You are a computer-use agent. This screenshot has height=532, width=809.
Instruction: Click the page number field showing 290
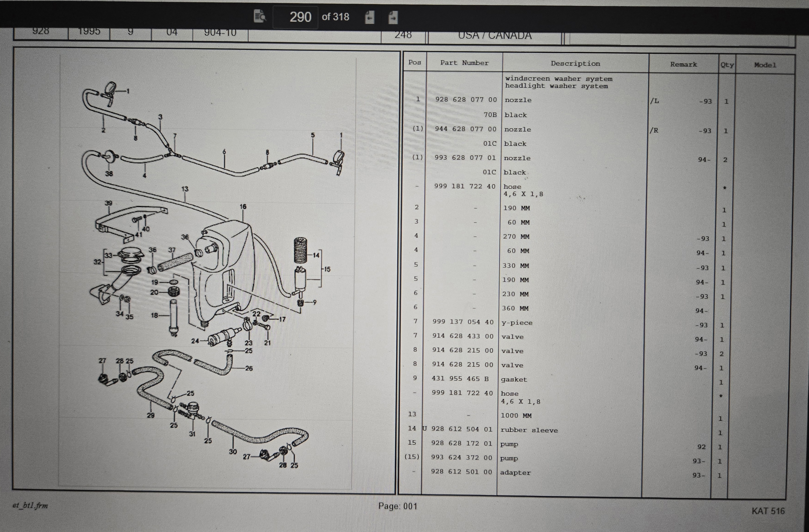coord(296,17)
